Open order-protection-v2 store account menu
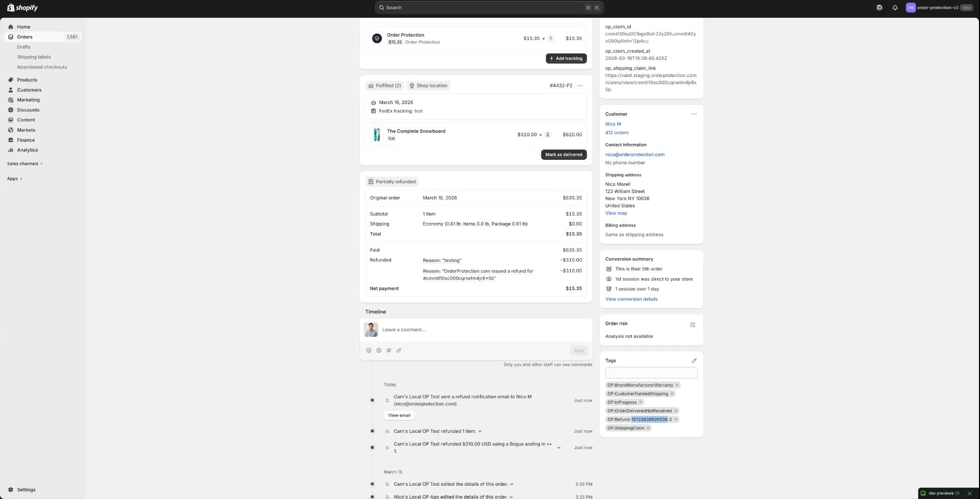The height and width of the screenshot is (499, 980). (939, 8)
